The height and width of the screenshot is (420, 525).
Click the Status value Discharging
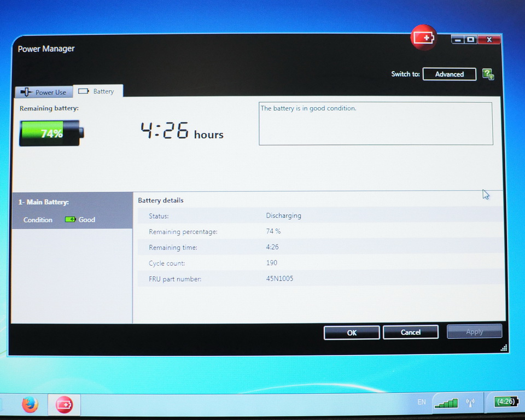(284, 215)
